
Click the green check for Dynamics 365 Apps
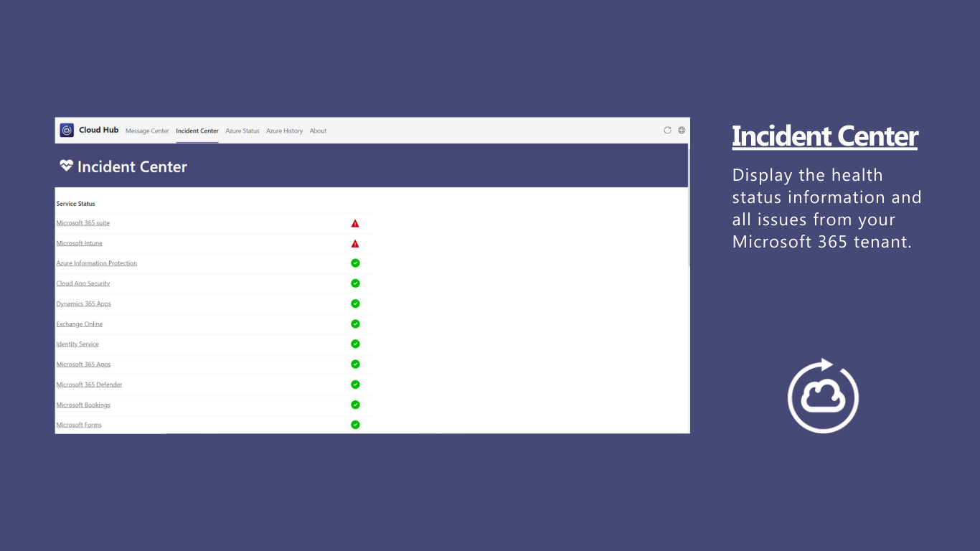(355, 303)
